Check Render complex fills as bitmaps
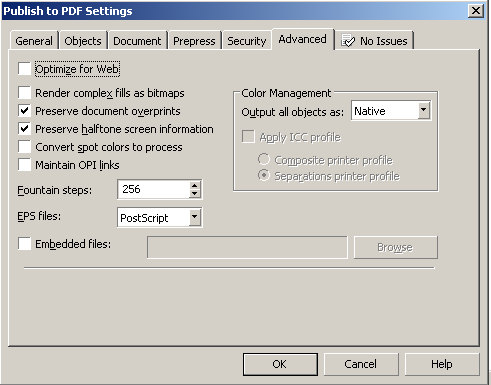This screenshot has height=385, width=491. tap(25, 93)
